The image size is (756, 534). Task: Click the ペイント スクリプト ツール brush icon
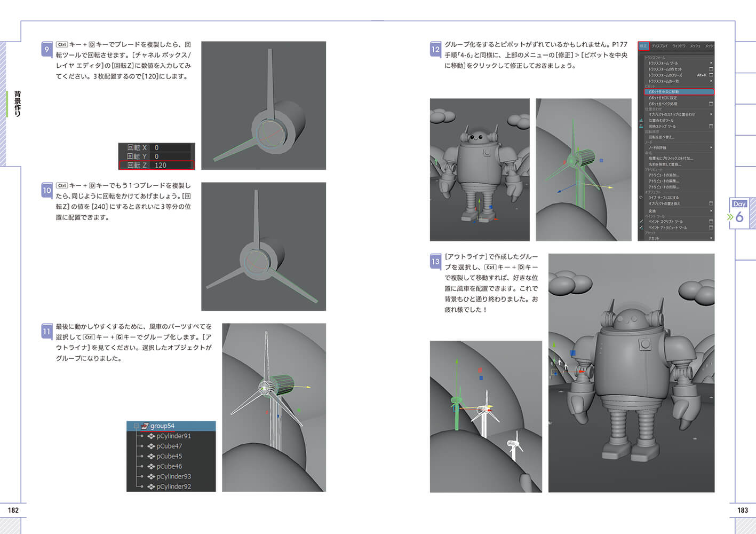(x=641, y=222)
